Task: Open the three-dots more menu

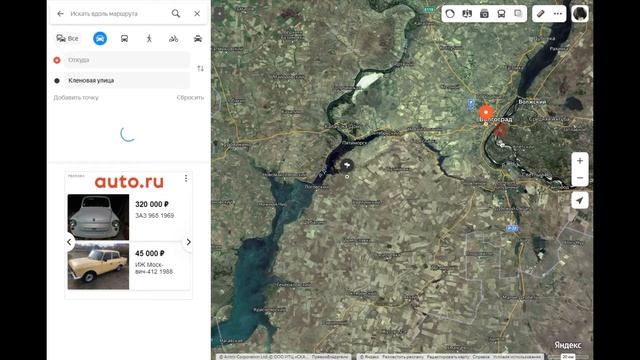Action: pos(558,14)
